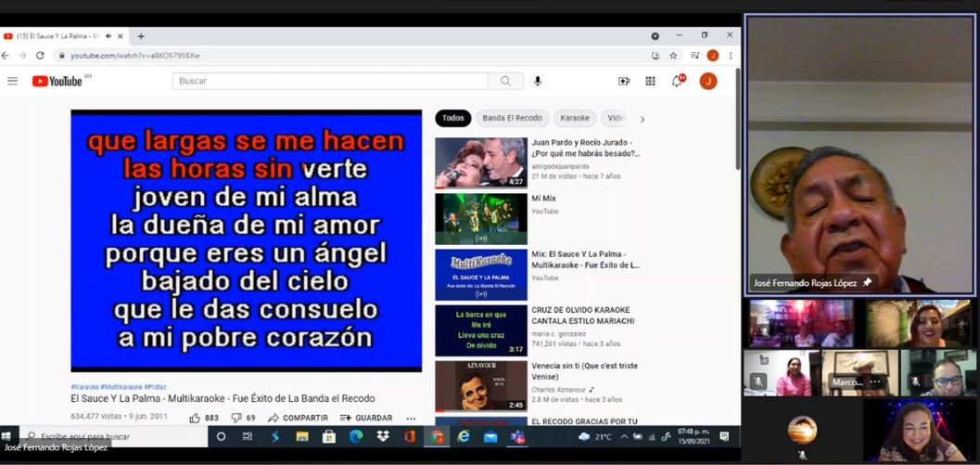Click the 21°C weather widget

click(x=594, y=437)
